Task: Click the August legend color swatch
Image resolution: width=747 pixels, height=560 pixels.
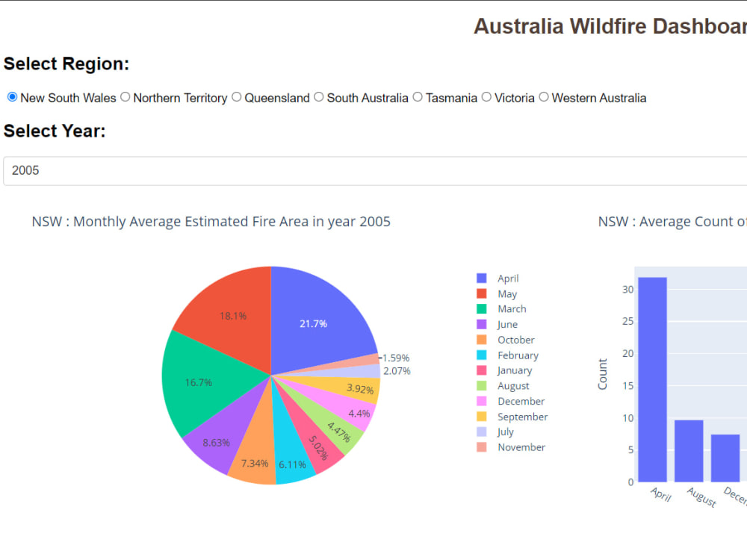Action: point(482,386)
